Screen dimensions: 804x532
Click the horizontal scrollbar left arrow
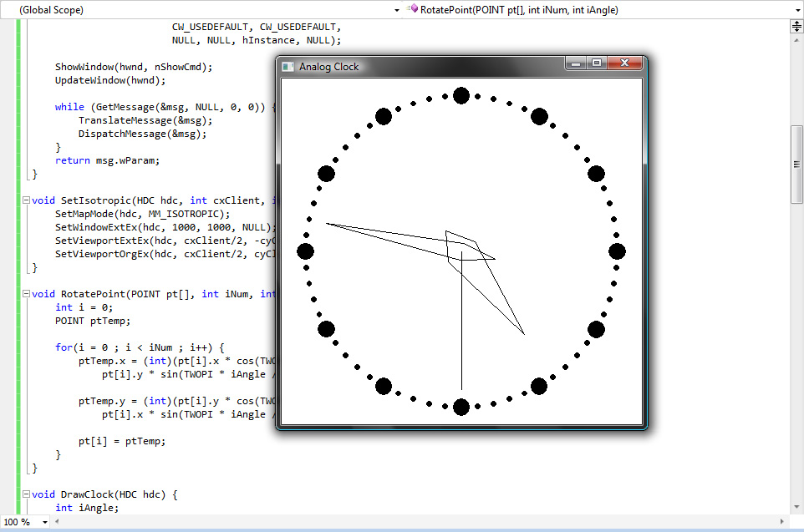(57, 522)
